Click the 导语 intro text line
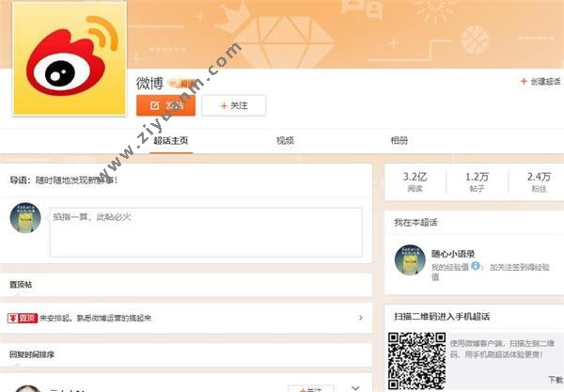The width and height of the screenshot is (564, 392). 64,180
